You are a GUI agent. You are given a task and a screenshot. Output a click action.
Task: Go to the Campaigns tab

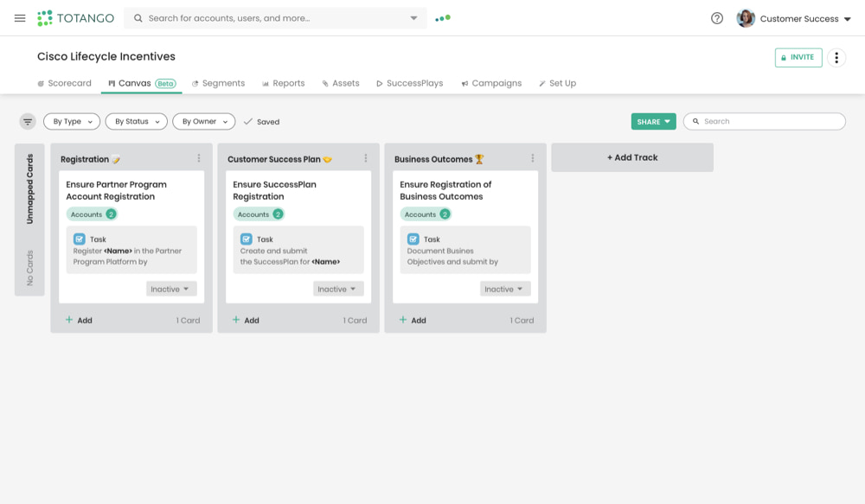[491, 83]
